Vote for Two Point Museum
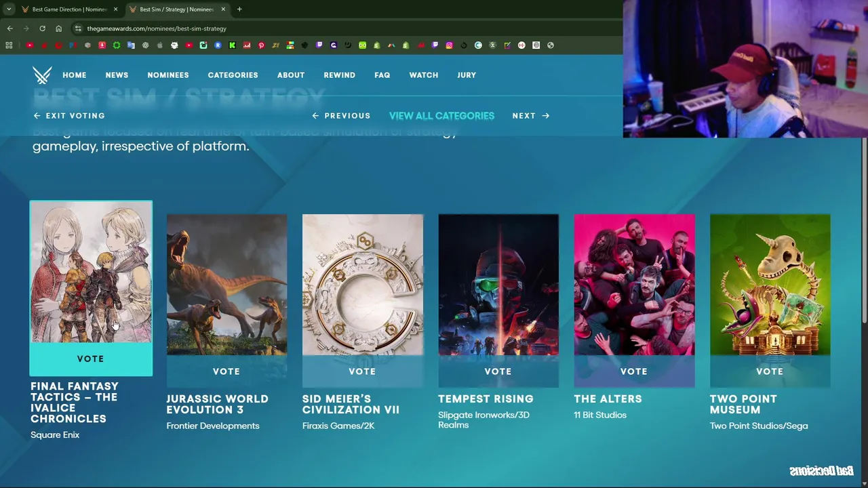The width and height of the screenshot is (868, 488). coord(770,371)
